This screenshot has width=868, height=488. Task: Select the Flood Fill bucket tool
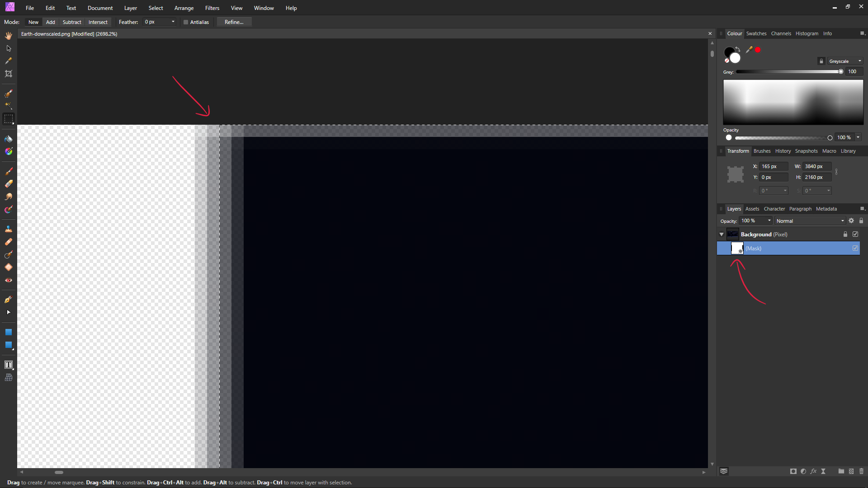[x=9, y=139]
